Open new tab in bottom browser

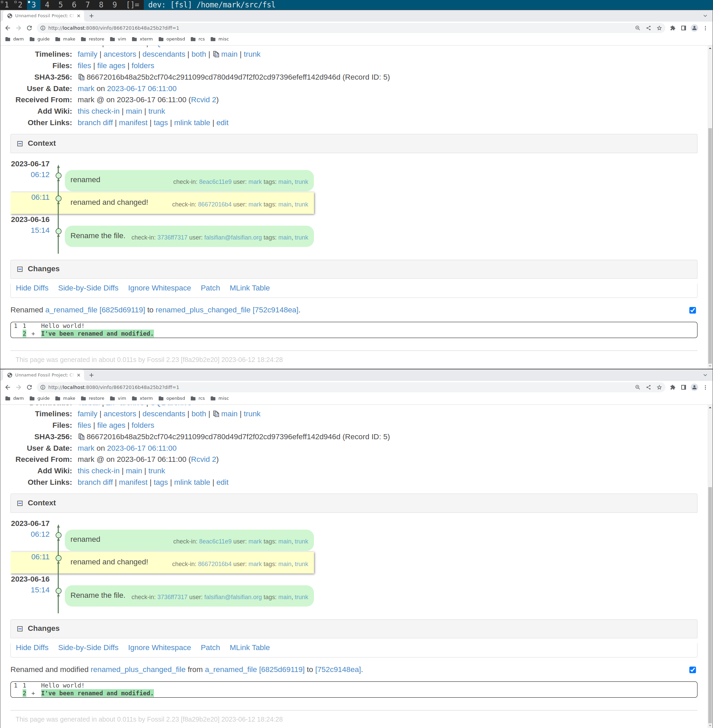point(91,375)
